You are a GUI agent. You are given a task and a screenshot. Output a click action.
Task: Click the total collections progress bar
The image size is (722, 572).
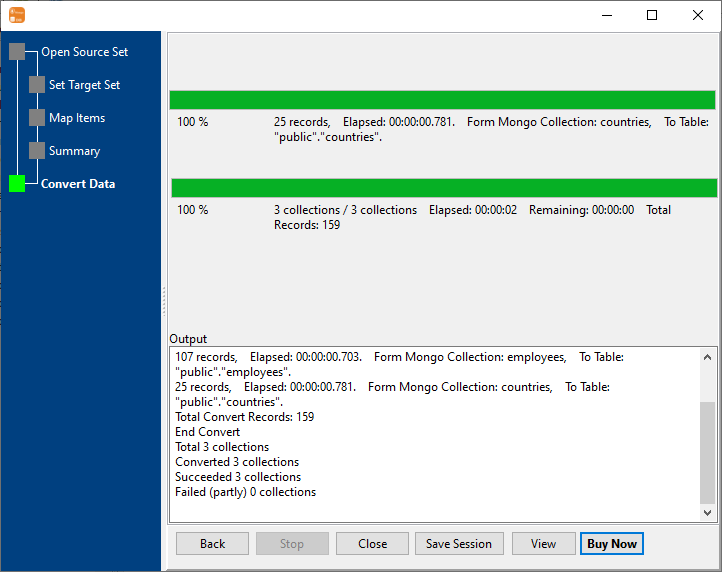pyautogui.click(x=443, y=188)
